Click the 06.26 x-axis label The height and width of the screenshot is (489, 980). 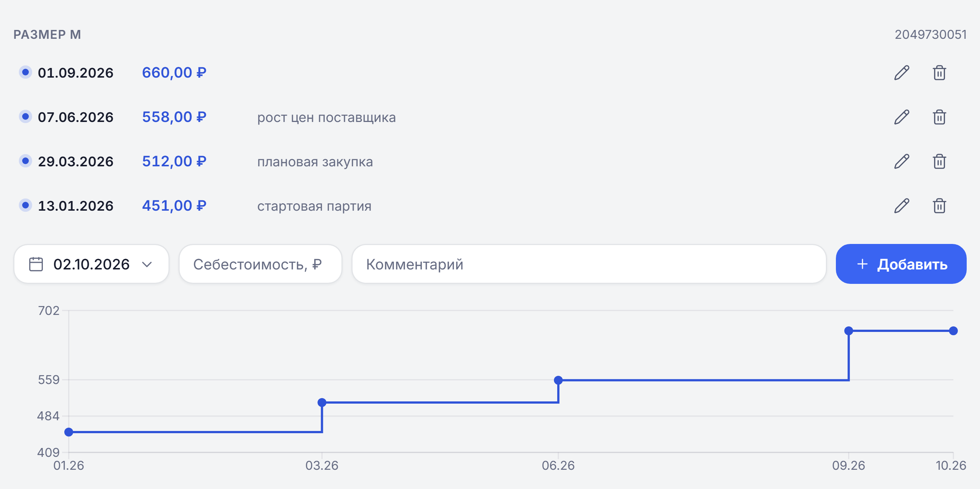tap(558, 465)
